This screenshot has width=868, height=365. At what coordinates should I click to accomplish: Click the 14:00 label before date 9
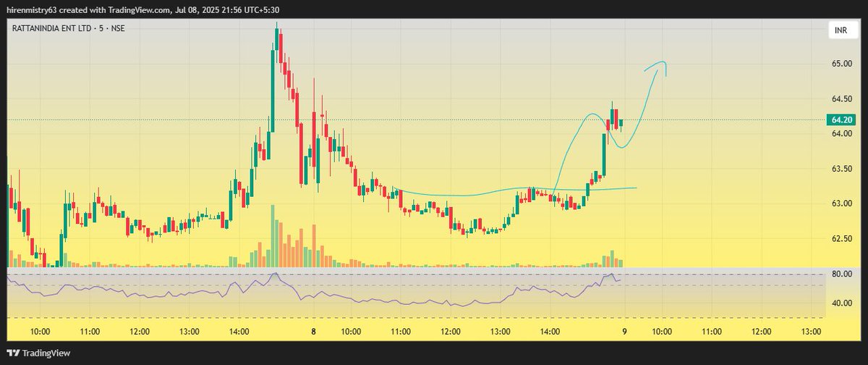click(550, 331)
